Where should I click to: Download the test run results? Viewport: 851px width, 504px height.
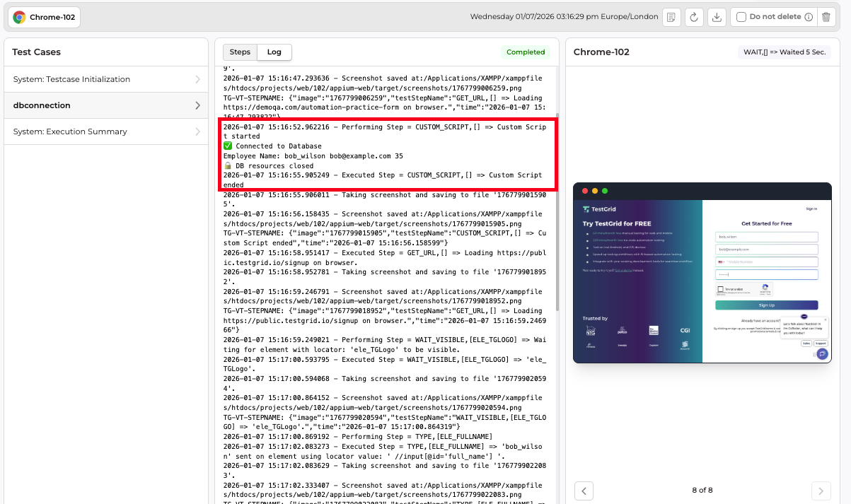click(717, 18)
